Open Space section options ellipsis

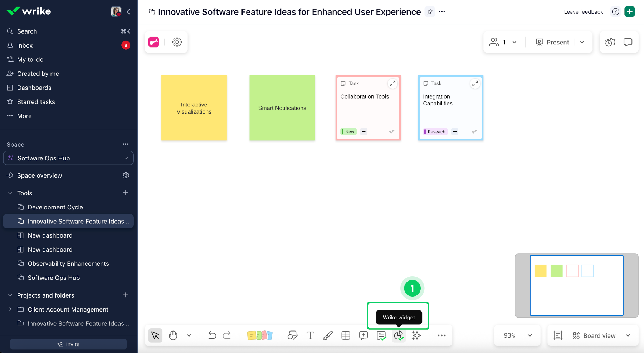tap(126, 144)
